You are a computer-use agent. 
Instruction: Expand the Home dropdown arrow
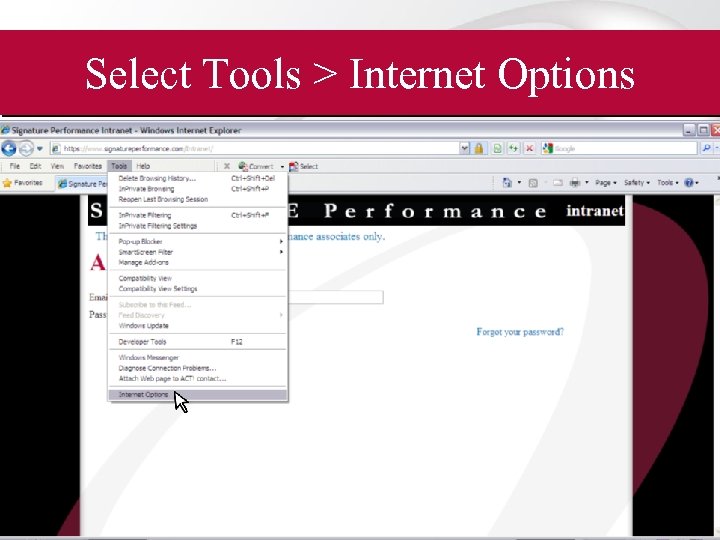coord(520,183)
